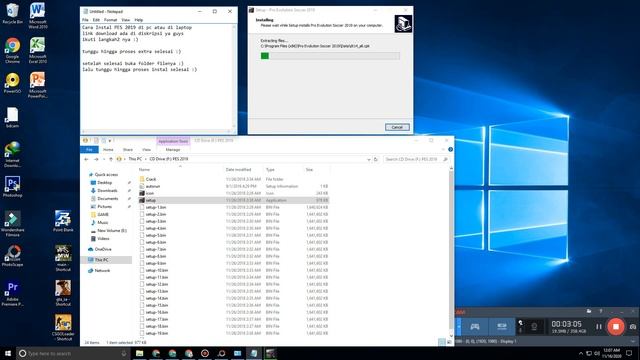This screenshot has width=640, height=360.
Task: Select Network in the navigation pane
Action: (102, 271)
